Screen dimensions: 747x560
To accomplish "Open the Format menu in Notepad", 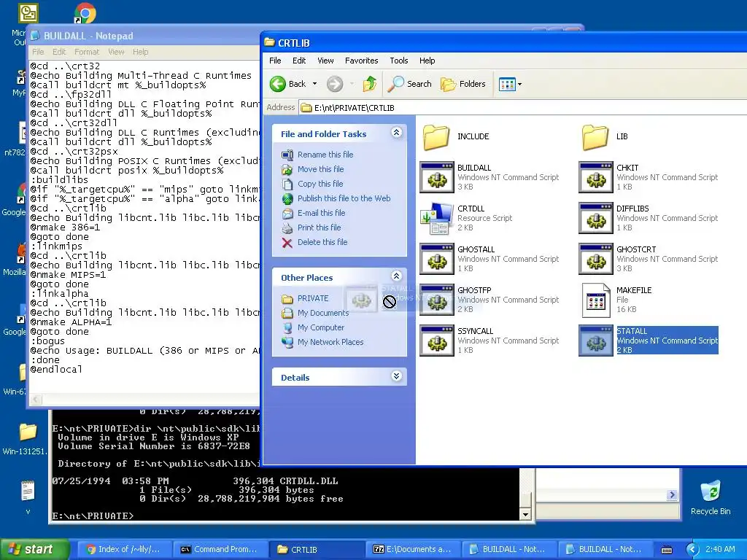I will [x=87, y=52].
